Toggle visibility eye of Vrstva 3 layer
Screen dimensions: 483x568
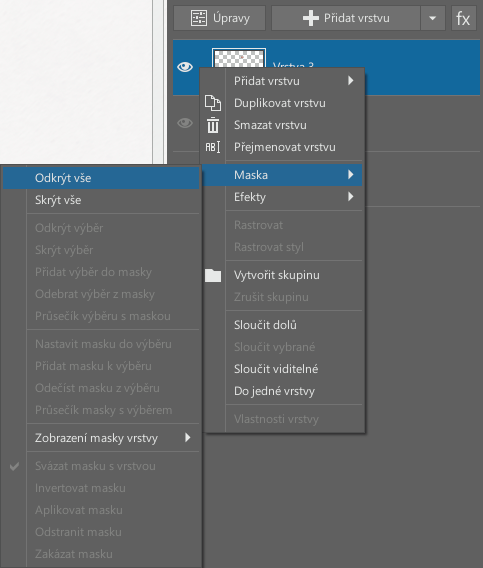tap(185, 67)
